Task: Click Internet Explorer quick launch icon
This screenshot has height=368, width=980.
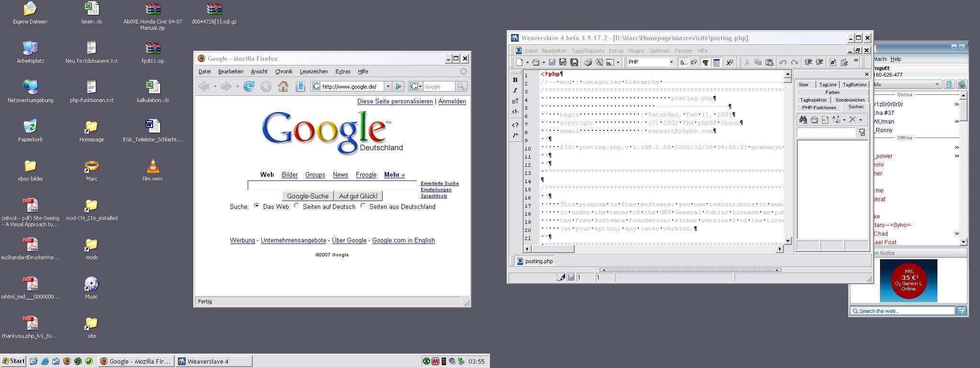Action: [x=45, y=361]
